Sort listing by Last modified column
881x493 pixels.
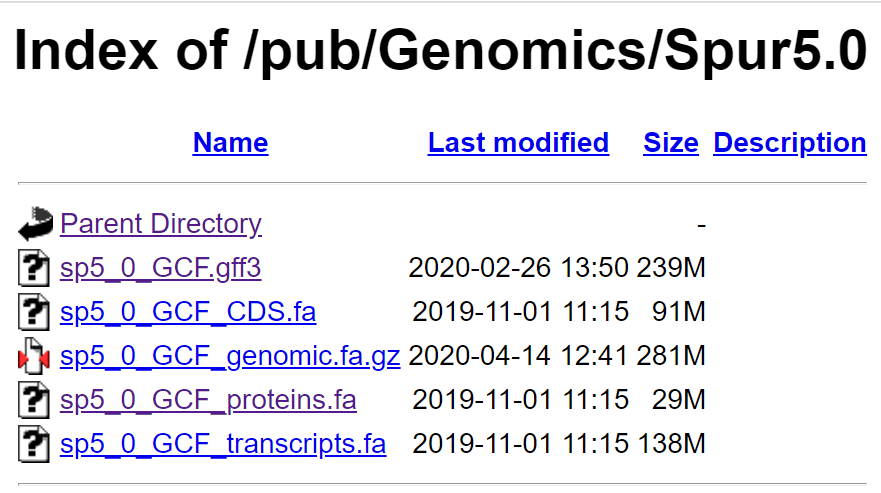click(518, 143)
